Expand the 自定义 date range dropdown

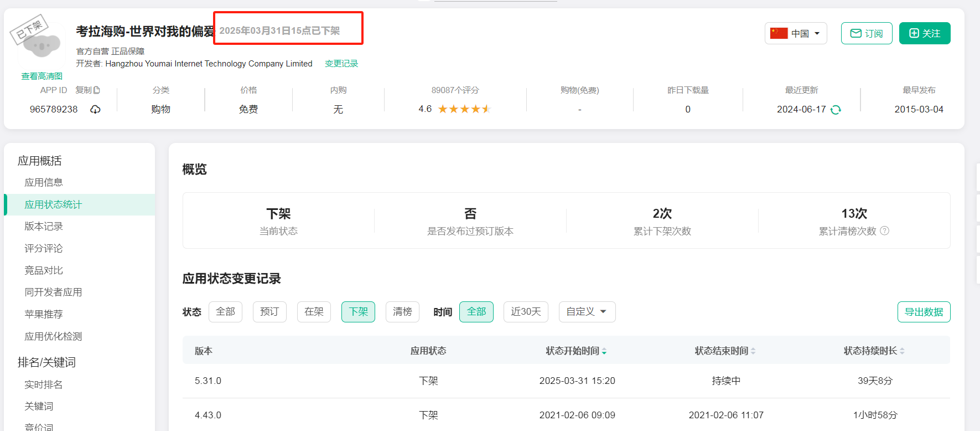tap(587, 312)
